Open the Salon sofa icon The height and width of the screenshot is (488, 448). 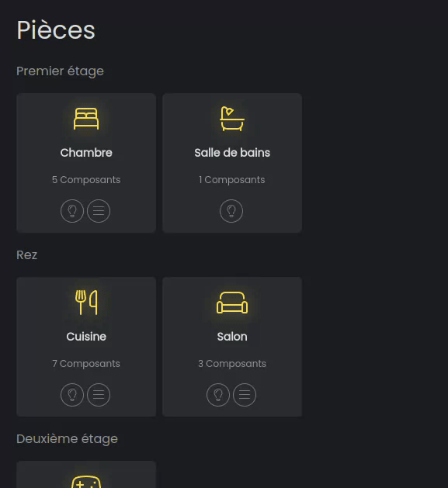(x=232, y=303)
